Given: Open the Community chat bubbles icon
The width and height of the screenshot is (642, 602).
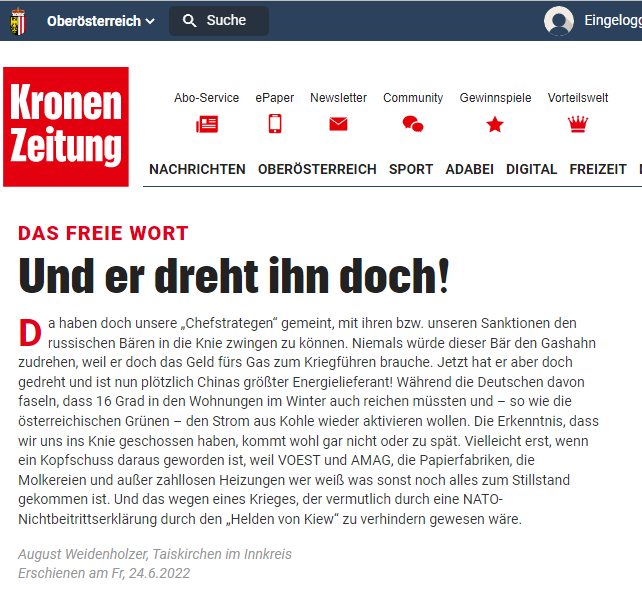Looking at the screenshot, I should pyautogui.click(x=413, y=124).
